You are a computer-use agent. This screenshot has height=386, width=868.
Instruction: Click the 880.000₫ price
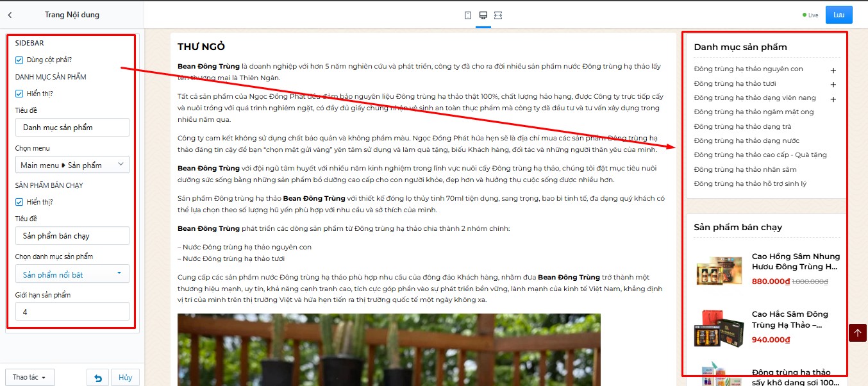tap(771, 281)
